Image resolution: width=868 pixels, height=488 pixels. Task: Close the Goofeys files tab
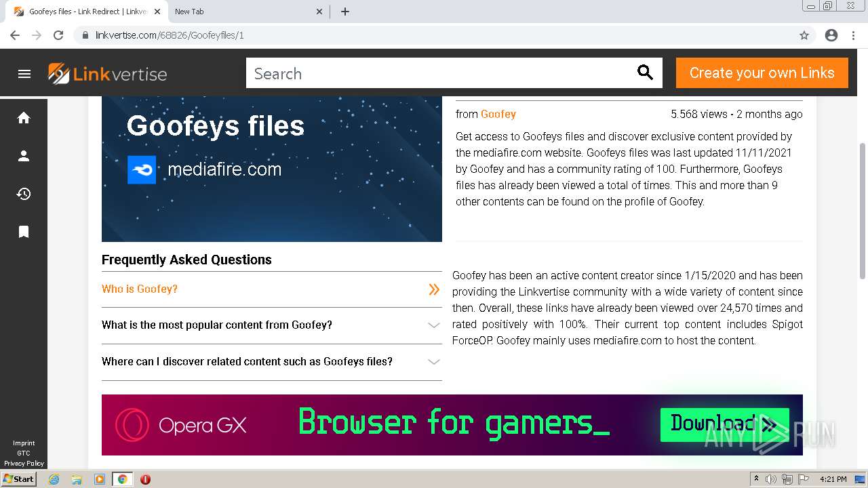(157, 12)
